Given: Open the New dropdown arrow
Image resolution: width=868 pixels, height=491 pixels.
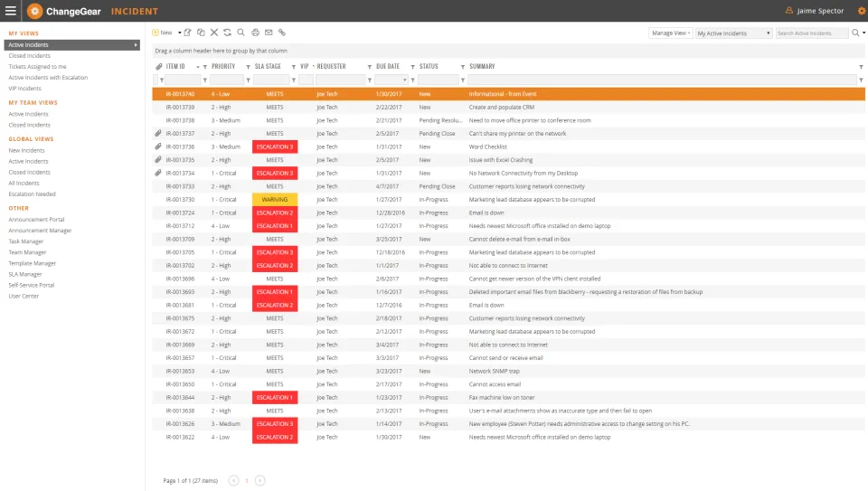Looking at the screenshot, I should point(179,33).
